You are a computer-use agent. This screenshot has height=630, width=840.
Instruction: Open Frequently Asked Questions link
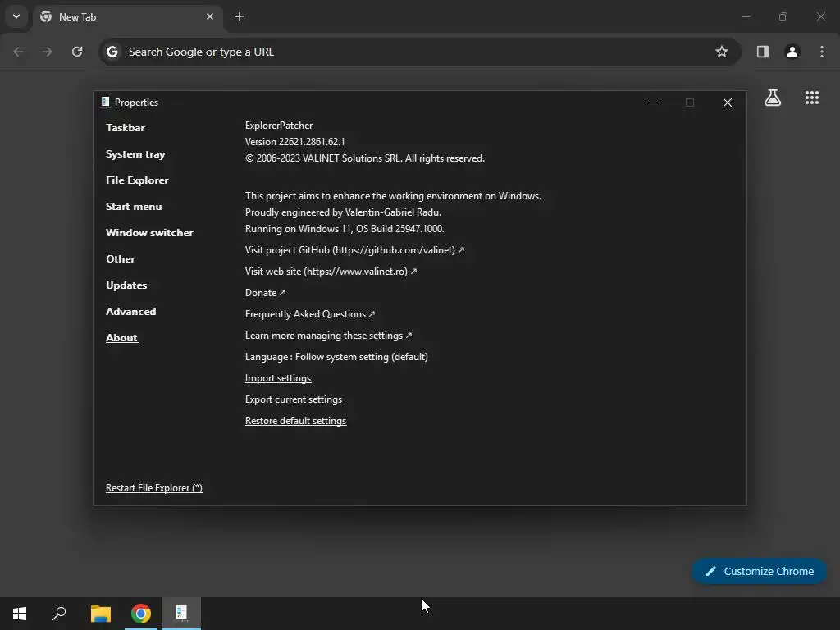[309, 314]
